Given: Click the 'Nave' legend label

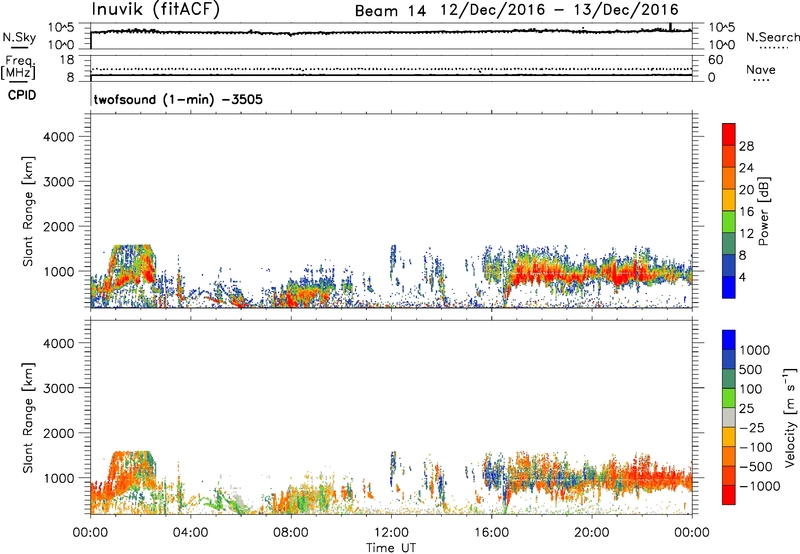Looking at the screenshot, I should (x=761, y=69).
